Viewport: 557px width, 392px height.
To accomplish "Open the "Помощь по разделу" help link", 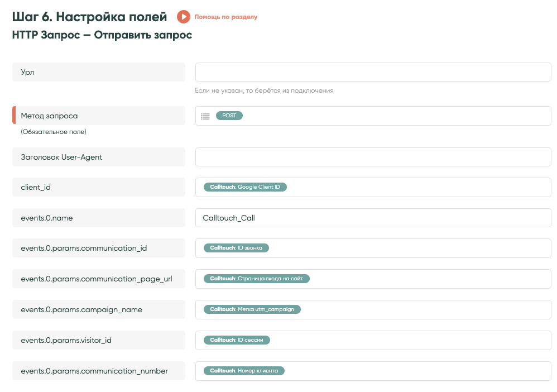I will [x=225, y=17].
